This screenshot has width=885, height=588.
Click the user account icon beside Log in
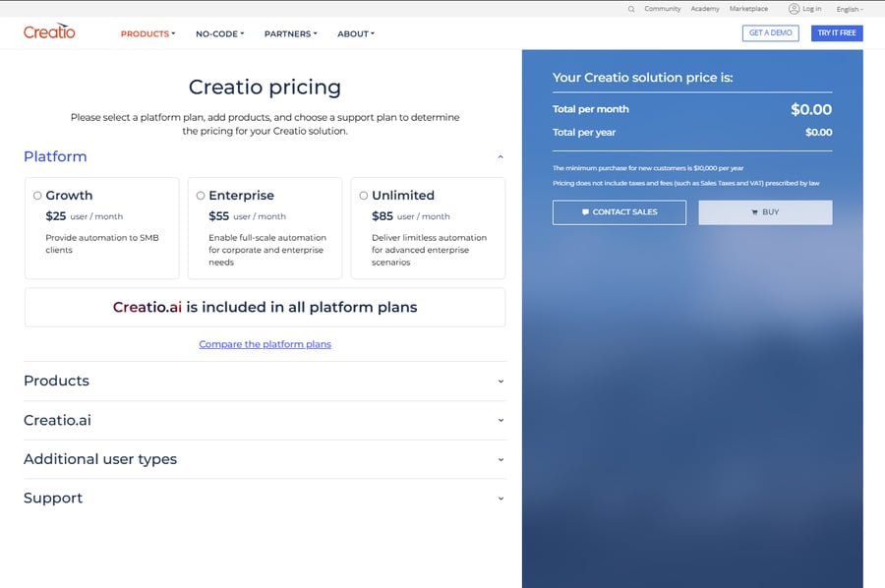click(794, 9)
